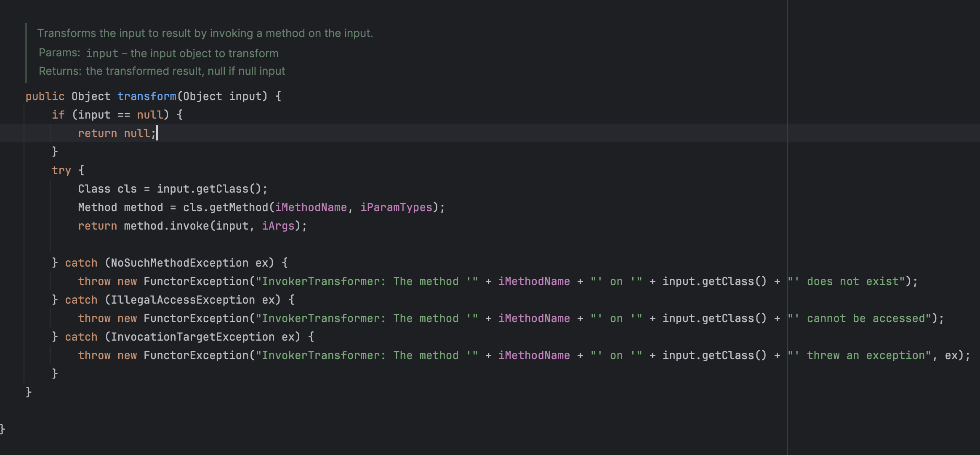Screen dimensions: 980x455
Task: Click iParamTypes field reference
Action: (397, 207)
